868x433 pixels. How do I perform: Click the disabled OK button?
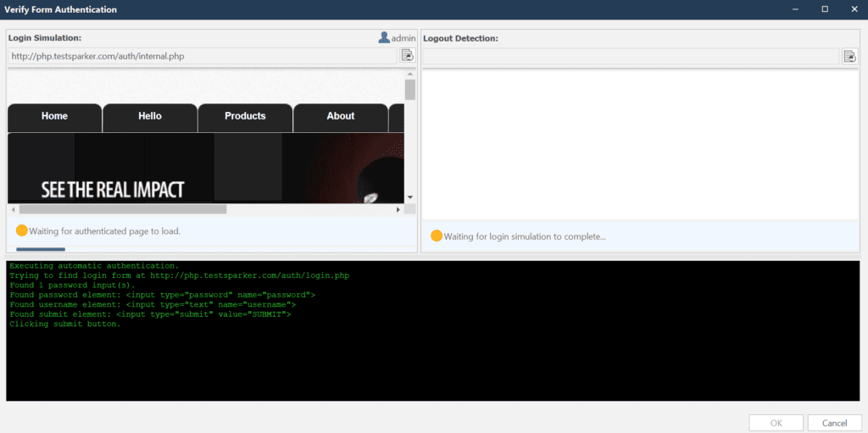coord(776,423)
